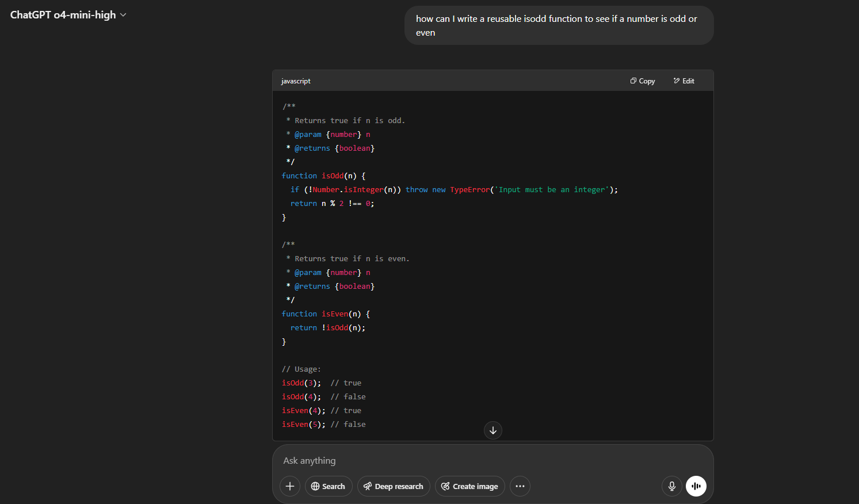
Task: Select the Create image tool
Action: [470, 486]
